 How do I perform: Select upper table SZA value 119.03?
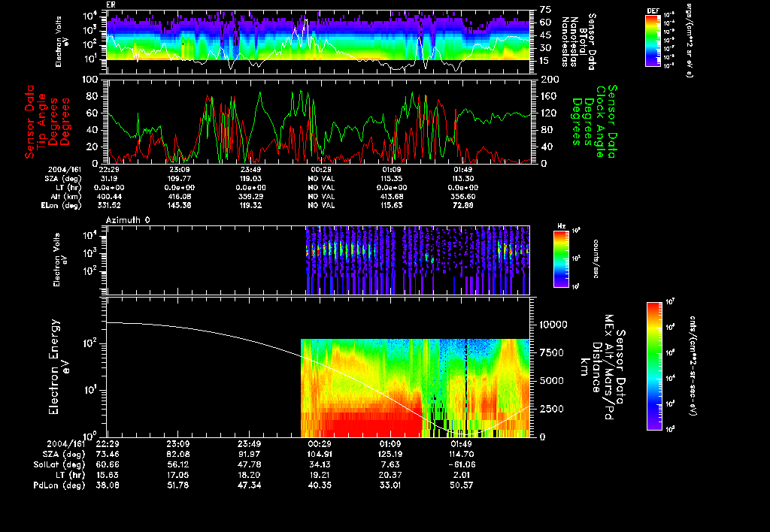pos(250,179)
